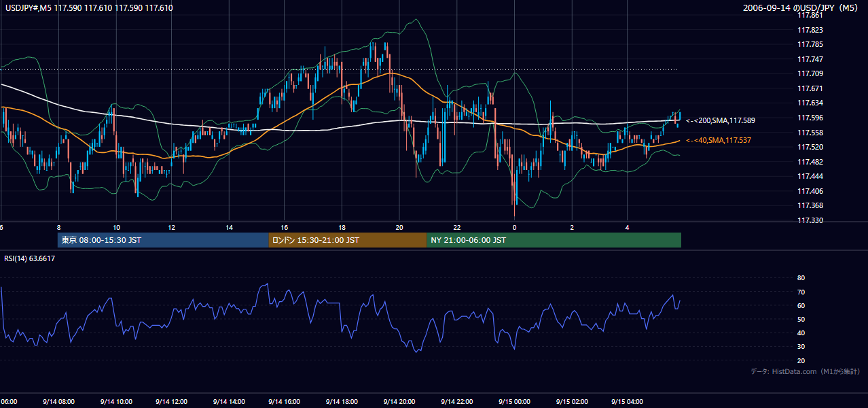Click price axis label 117.861
The width and height of the screenshot is (868, 408).
click(x=810, y=15)
